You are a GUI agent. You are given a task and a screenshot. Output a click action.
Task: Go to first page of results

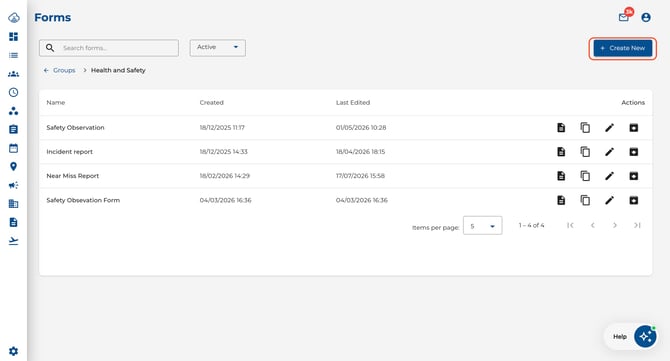point(570,225)
